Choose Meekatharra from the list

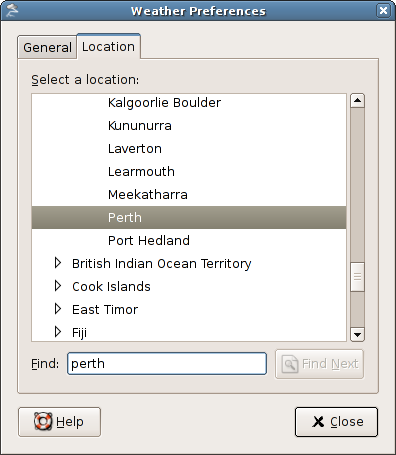click(189, 194)
